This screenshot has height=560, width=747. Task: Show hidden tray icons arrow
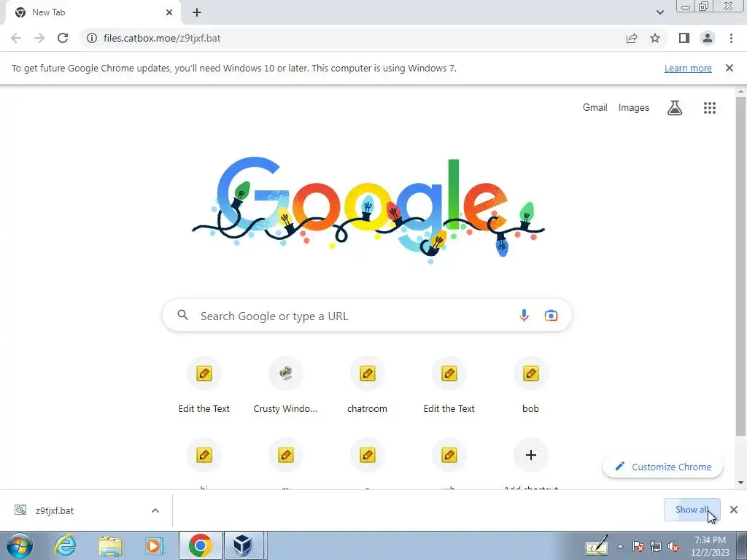(x=620, y=546)
